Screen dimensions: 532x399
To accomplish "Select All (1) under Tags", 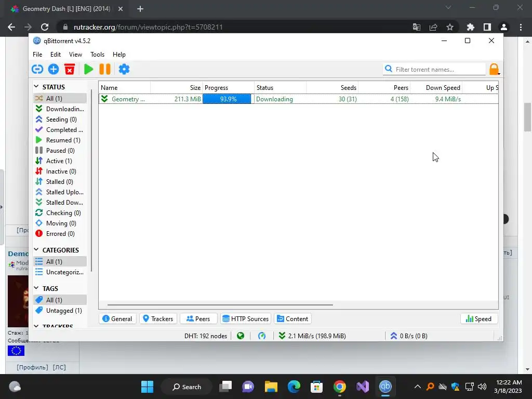I will click(60, 300).
